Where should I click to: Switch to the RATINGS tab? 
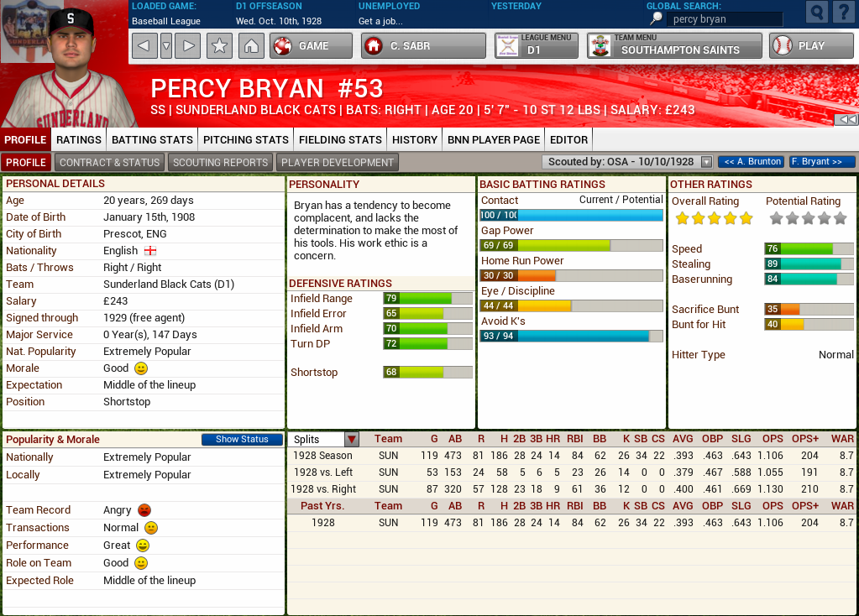(x=76, y=139)
